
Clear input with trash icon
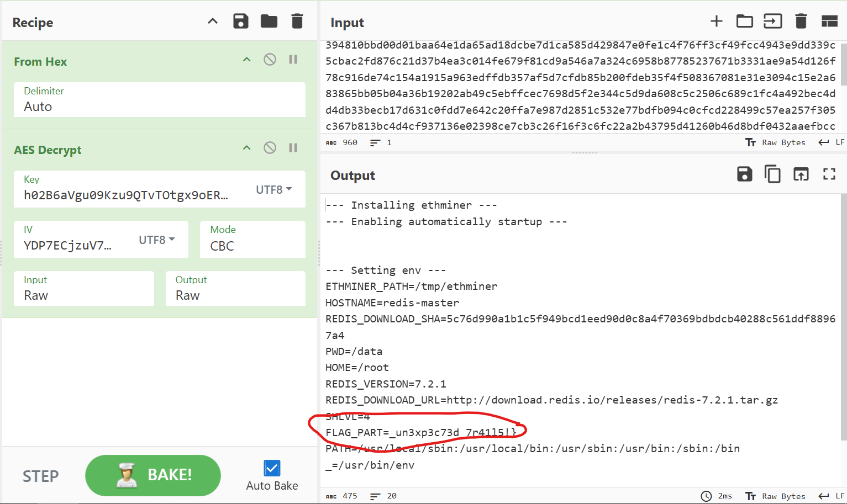click(x=801, y=22)
